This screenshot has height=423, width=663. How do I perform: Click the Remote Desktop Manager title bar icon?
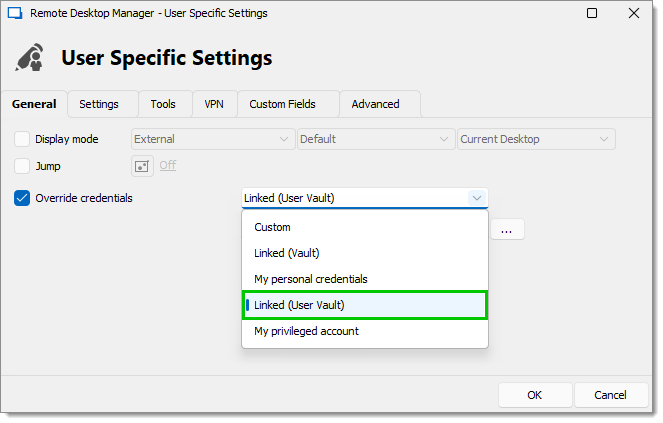point(15,13)
